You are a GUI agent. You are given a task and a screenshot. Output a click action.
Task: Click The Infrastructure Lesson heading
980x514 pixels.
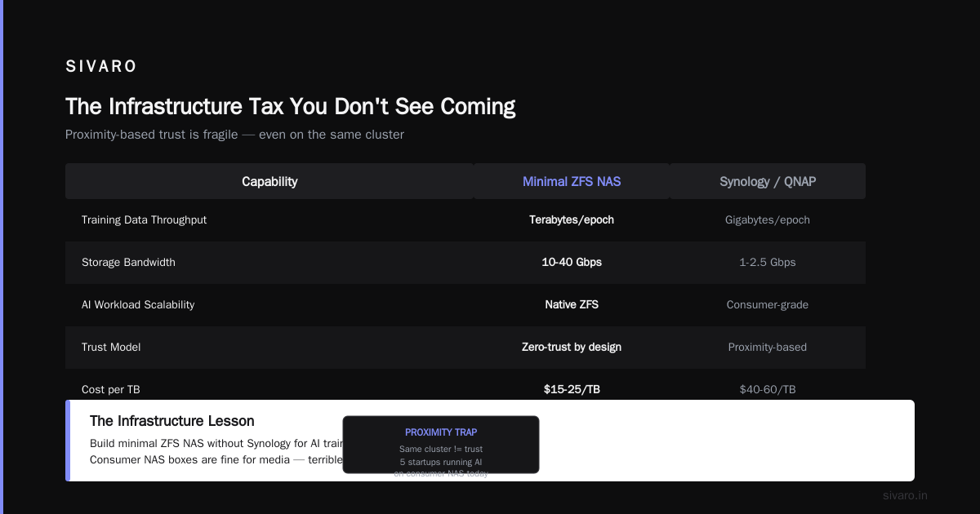172,421
